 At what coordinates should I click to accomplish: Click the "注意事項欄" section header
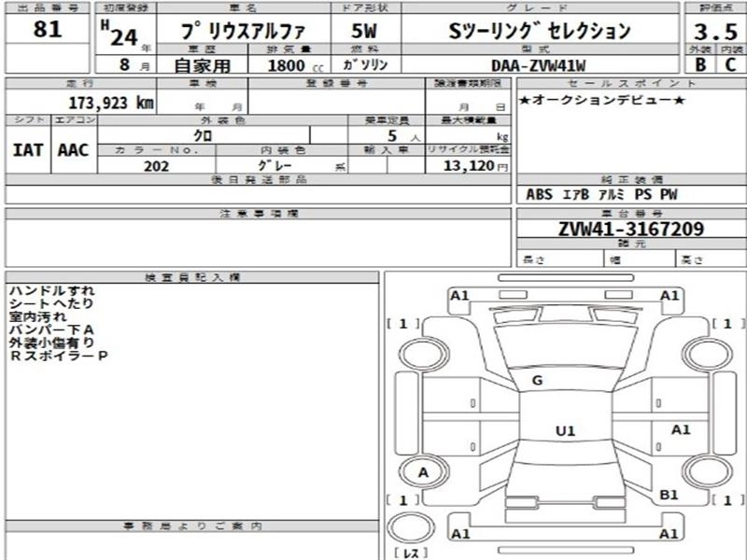pyautogui.click(x=259, y=214)
